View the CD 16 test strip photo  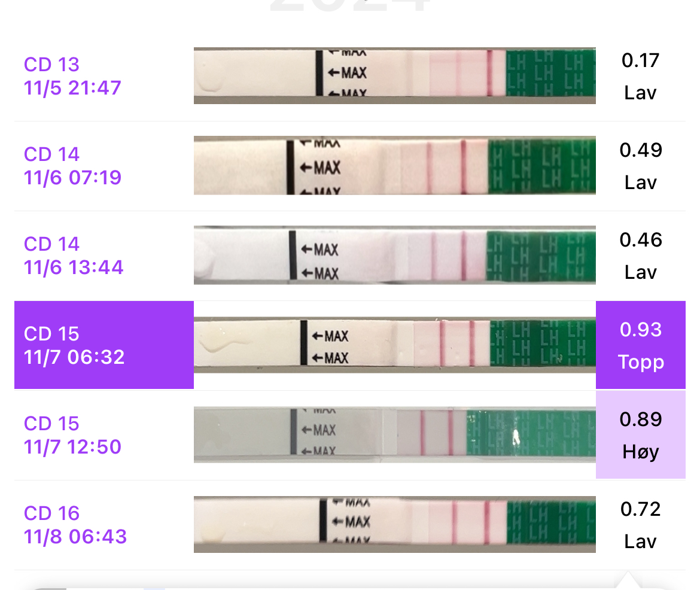(x=394, y=525)
